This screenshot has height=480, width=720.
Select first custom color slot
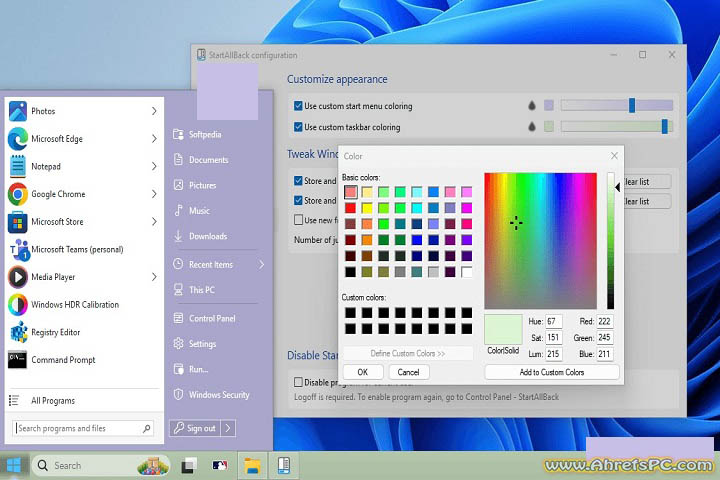tap(350, 313)
